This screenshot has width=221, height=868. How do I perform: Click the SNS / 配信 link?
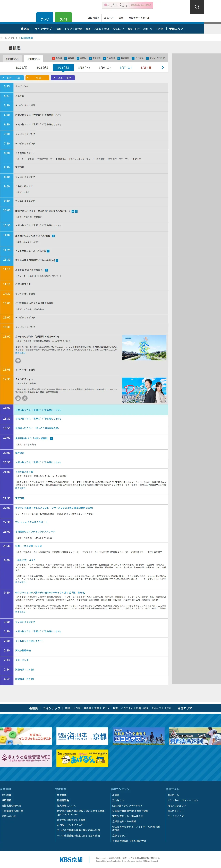pyautogui.click(x=93, y=18)
